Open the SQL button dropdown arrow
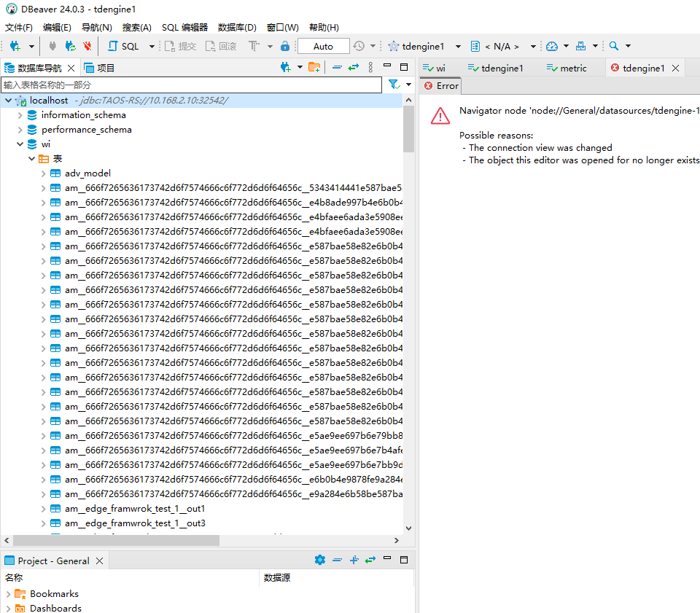 pos(152,46)
